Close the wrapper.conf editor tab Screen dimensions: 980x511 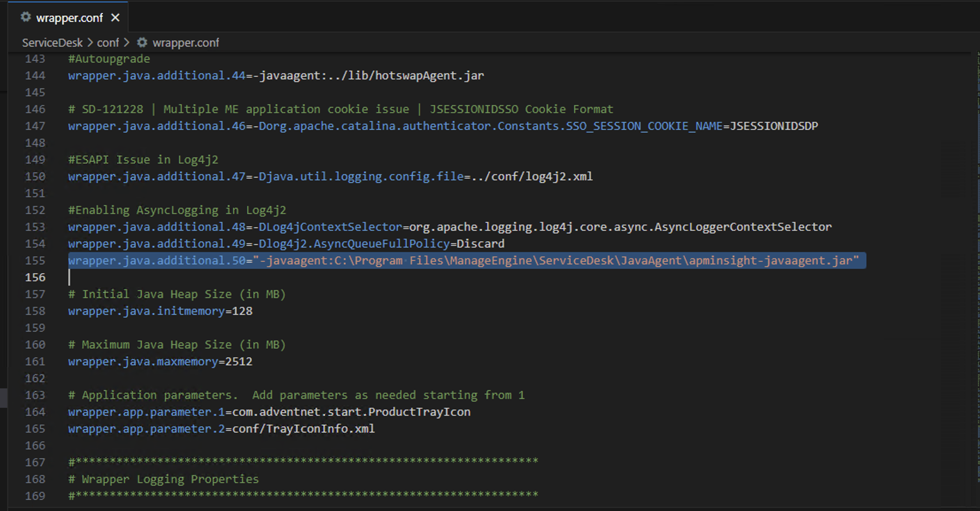click(x=115, y=18)
